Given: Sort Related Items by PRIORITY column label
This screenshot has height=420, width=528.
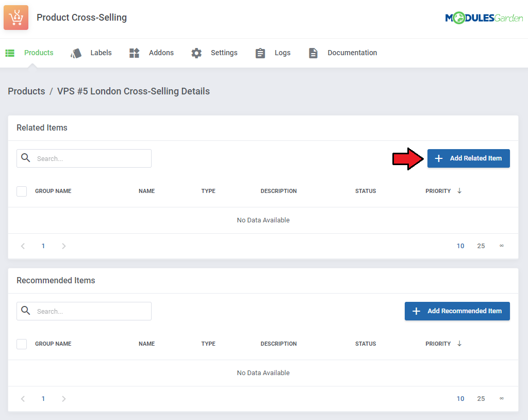Looking at the screenshot, I should (x=438, y=191).
